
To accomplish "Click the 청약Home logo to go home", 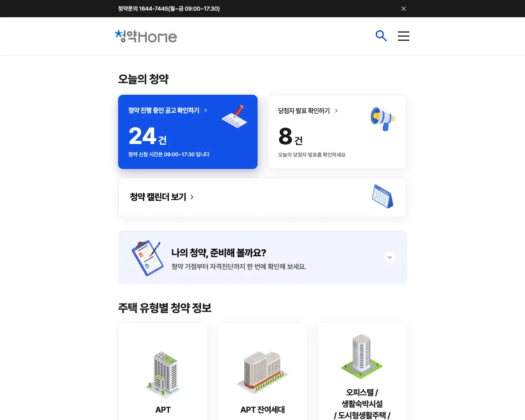I will pyautogui.click(x=146, y=36).
